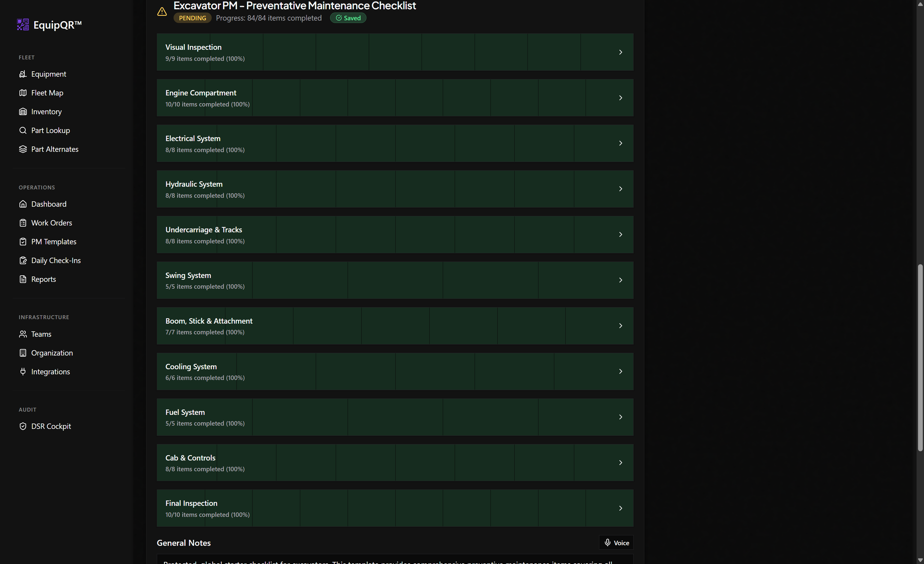Expand the Visual Inspection section chevron
The height and width of the screenshot is (564, 924).
tap(621, 52)
